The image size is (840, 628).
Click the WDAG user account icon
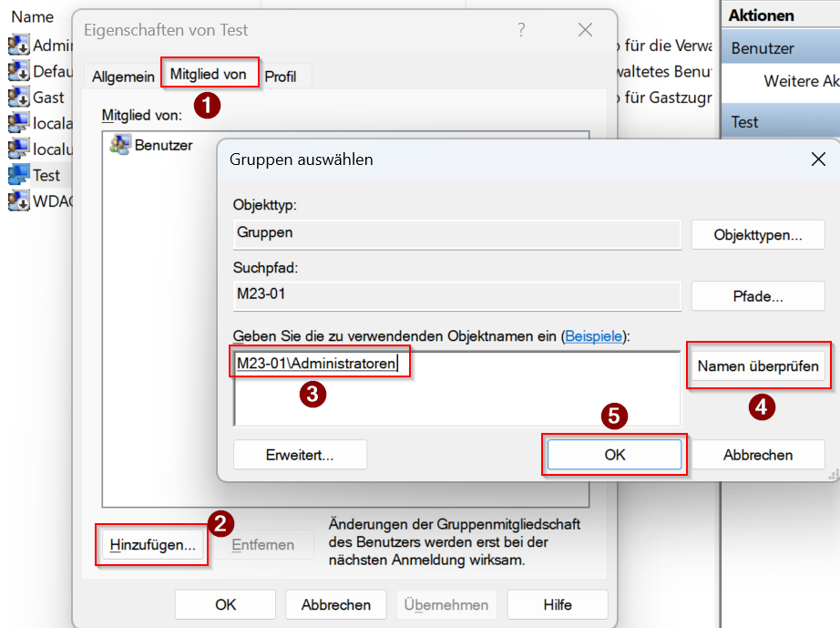click(18, 201)
